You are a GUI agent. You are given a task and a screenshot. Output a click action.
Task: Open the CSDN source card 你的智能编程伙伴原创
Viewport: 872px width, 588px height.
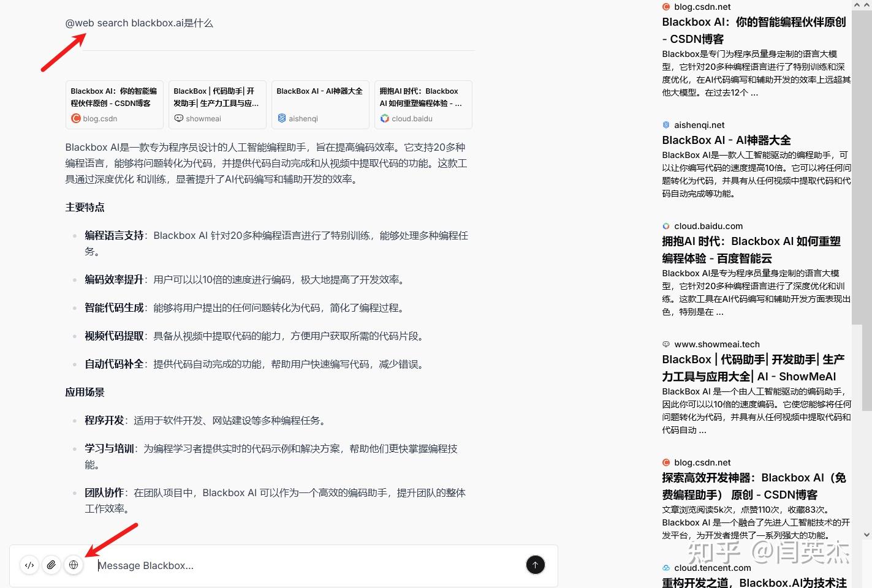[115, 105]
